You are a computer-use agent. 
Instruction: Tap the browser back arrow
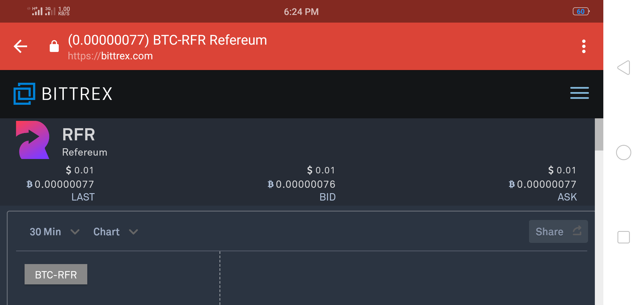pos(21,46)
